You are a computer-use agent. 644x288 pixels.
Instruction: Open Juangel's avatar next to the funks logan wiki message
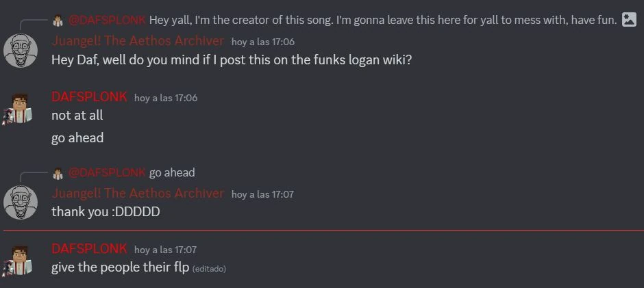point(21,50)
